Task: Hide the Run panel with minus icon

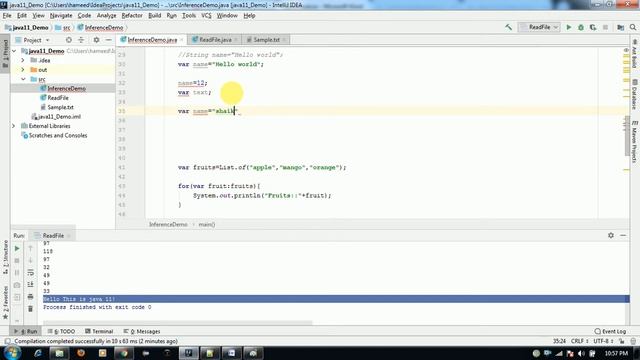Action: point(623,236)
